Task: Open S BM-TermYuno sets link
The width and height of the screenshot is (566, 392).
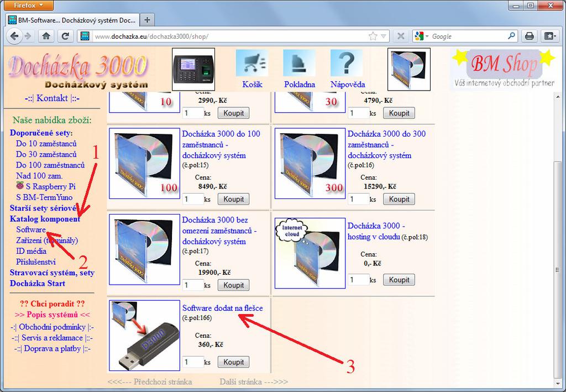Action: click(x=44, y=197)
